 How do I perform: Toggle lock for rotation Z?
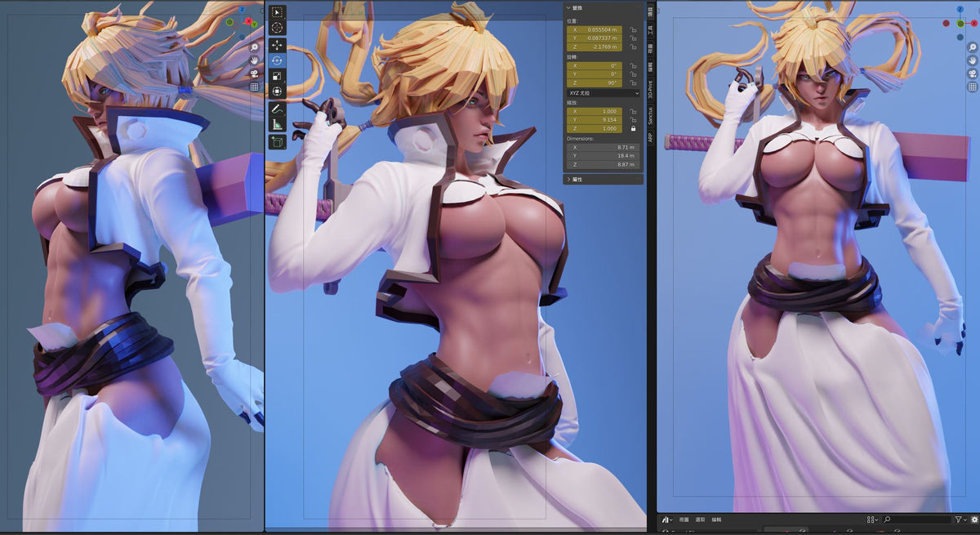coord(632,82)
